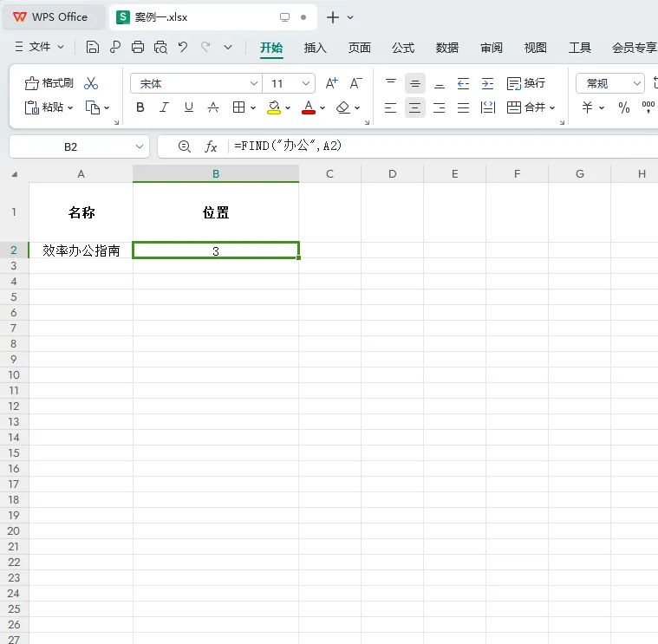Viewport: 658px width, 644px height.
Task: Open the font name dropdown showing 宋体
Action: point(253,83)
